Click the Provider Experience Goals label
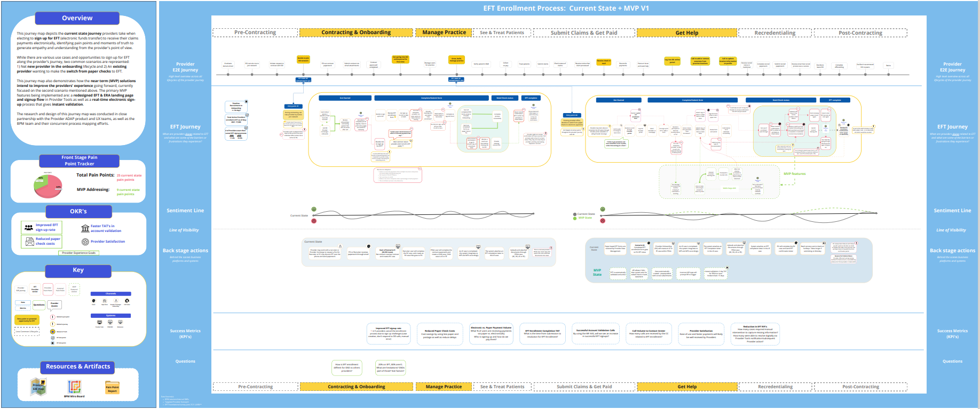The width and height of the screenshot is (980, 409). coord(78,253)
